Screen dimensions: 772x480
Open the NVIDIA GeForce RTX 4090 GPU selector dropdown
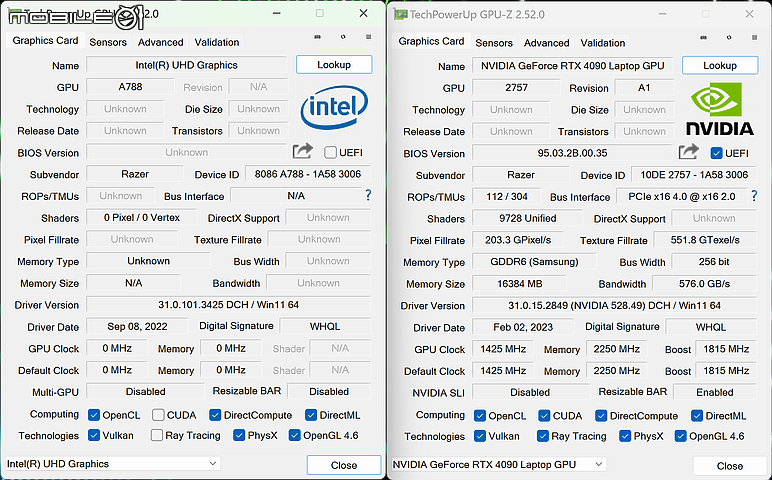[x=499, y=465]
